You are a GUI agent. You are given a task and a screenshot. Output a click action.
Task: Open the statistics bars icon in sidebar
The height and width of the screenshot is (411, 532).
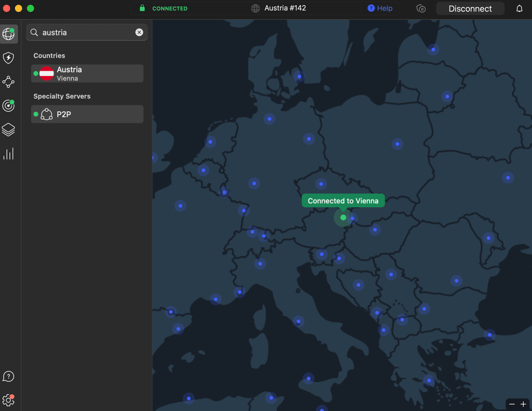click(8, 154)
